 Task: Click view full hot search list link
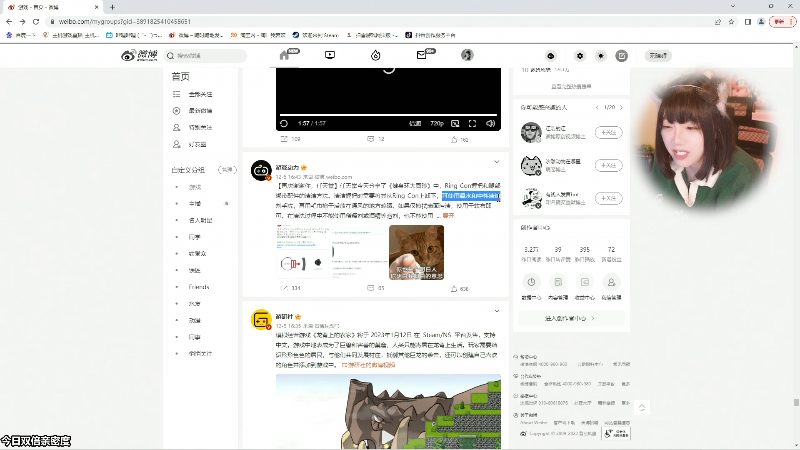571,87
